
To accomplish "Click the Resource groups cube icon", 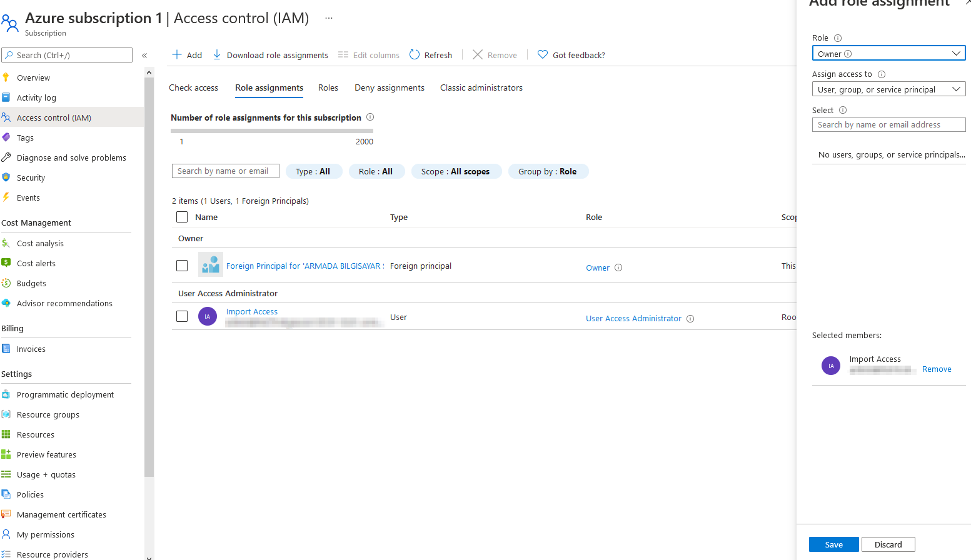I will pyautogui.click(x=6, y=414).
